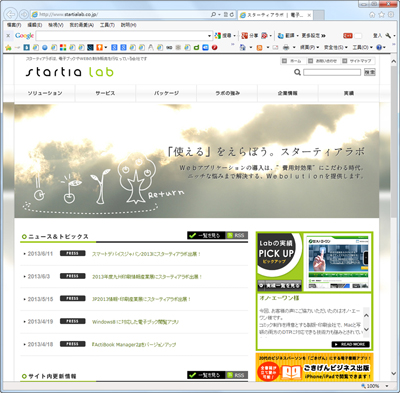
Task: Open the help question mark icon dropdown
Action: [x=381, y=47]
